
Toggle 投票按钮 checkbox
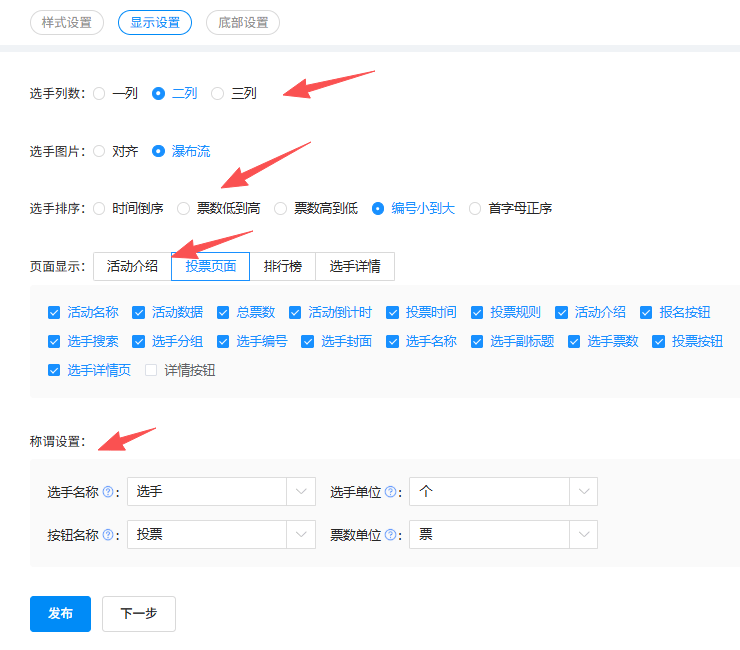658,342
